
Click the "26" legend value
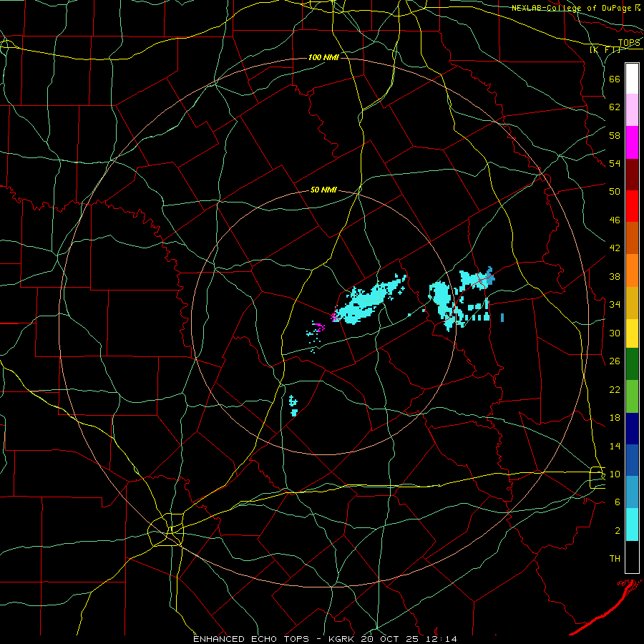point(615,361)
